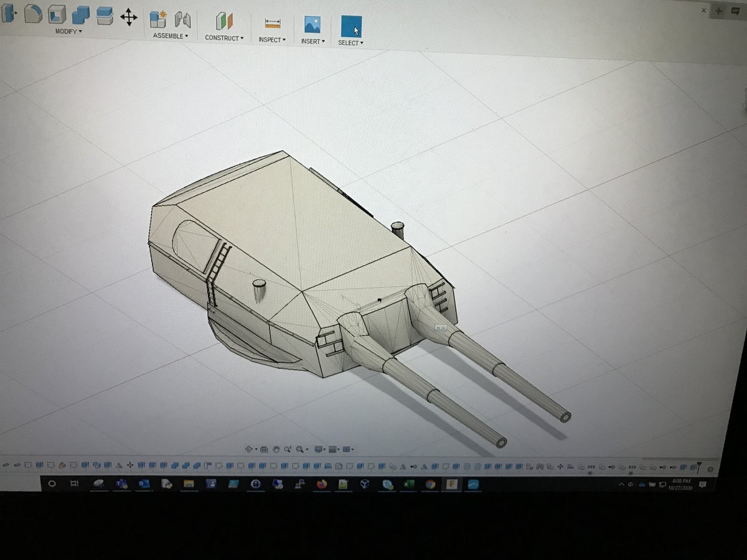Image resolution: width=747 pixels, height=560 pixels.
Task: Expand the ASSEMBLE dropdown menu
Action: pyautogui.click(x=171, y=36)
